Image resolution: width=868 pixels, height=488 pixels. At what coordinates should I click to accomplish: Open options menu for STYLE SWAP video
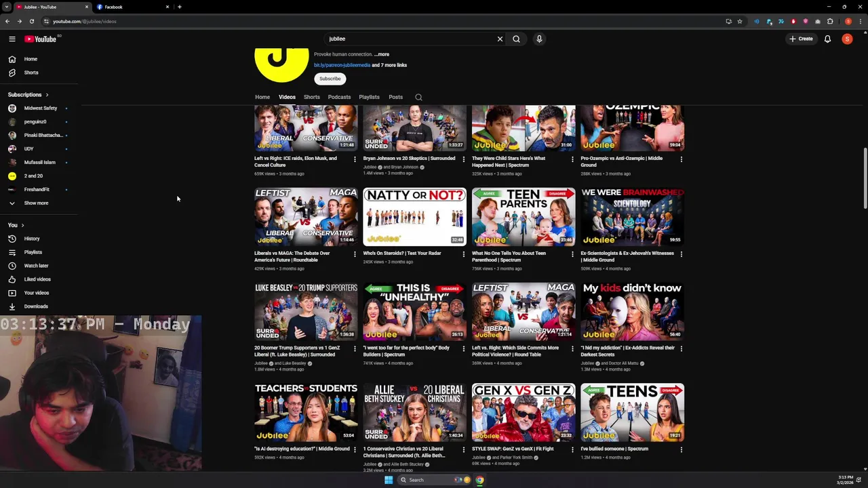click(x=572, y=449)
